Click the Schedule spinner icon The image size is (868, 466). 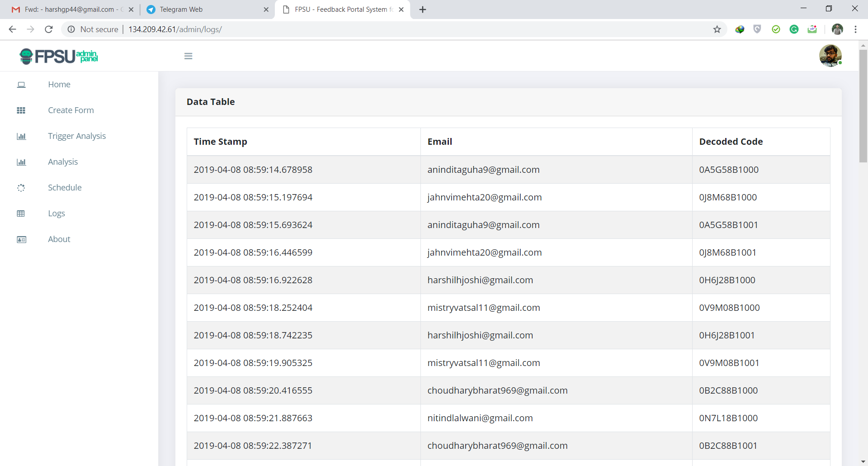21,188
